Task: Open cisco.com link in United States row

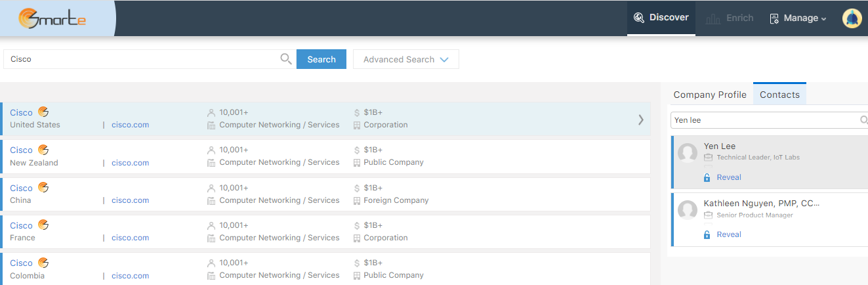Action: point(130,125)
